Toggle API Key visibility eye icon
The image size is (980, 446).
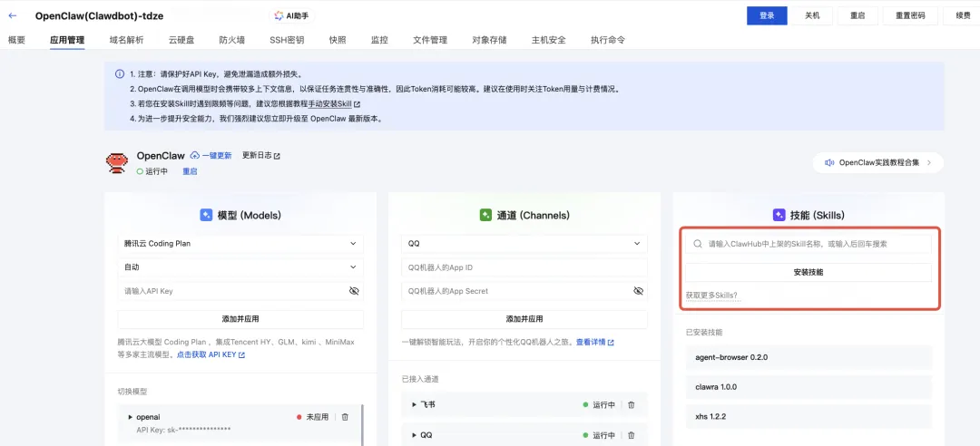click(x=355, y=291)
